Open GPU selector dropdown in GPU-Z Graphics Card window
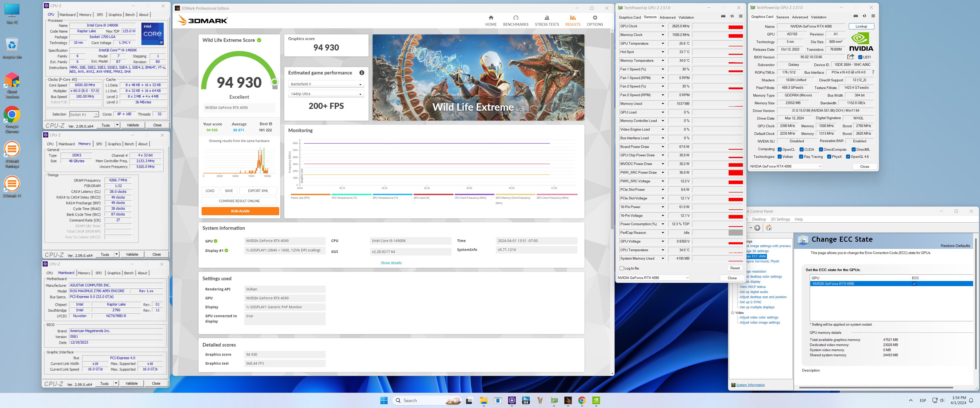 786,167
